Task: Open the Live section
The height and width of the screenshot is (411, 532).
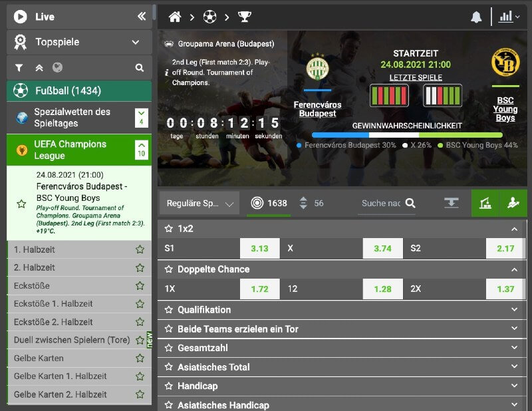Action: (x=79, y=17)
